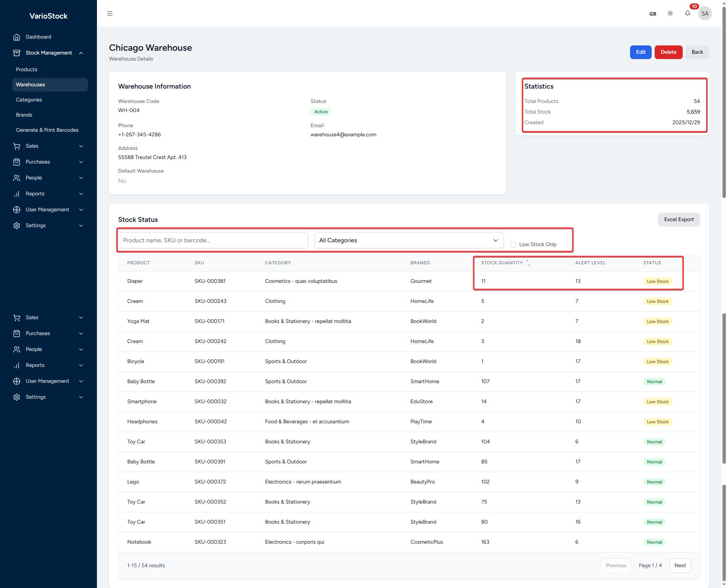The width and height of the screenshot is (727, 588).
Task: Collapse the Stock Management section chevron
Action: click(81, 53)
